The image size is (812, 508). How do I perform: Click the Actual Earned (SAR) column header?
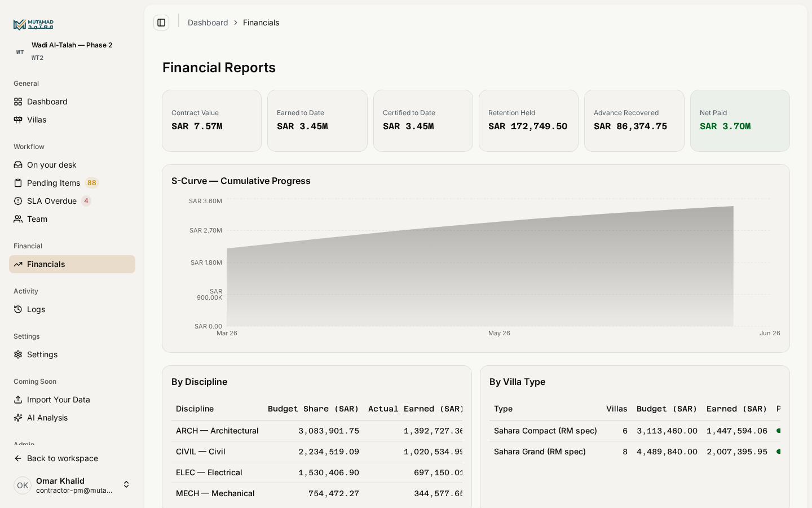416,409
